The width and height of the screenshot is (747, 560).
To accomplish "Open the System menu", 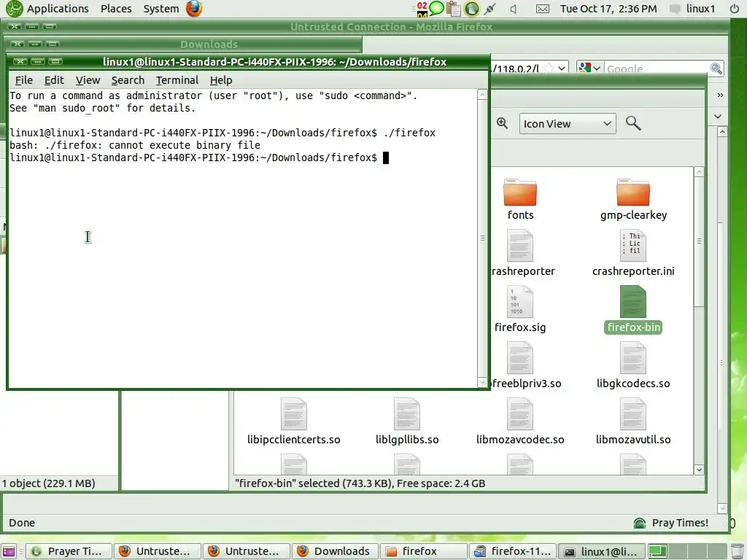I will coord(161,9).
